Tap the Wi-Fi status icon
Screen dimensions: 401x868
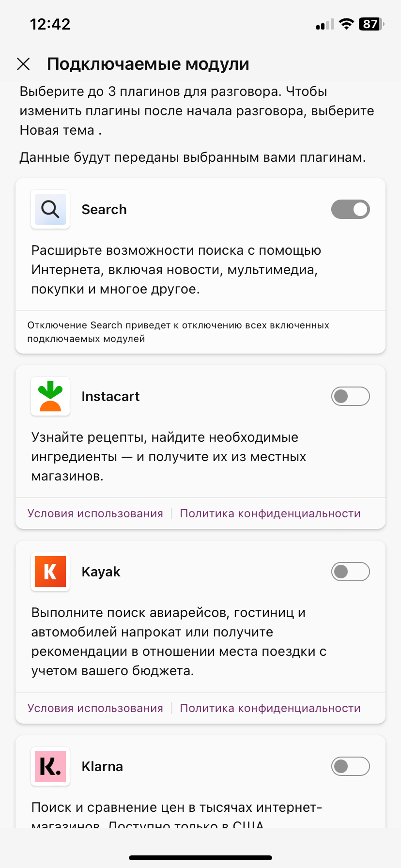tap(346, 24)
